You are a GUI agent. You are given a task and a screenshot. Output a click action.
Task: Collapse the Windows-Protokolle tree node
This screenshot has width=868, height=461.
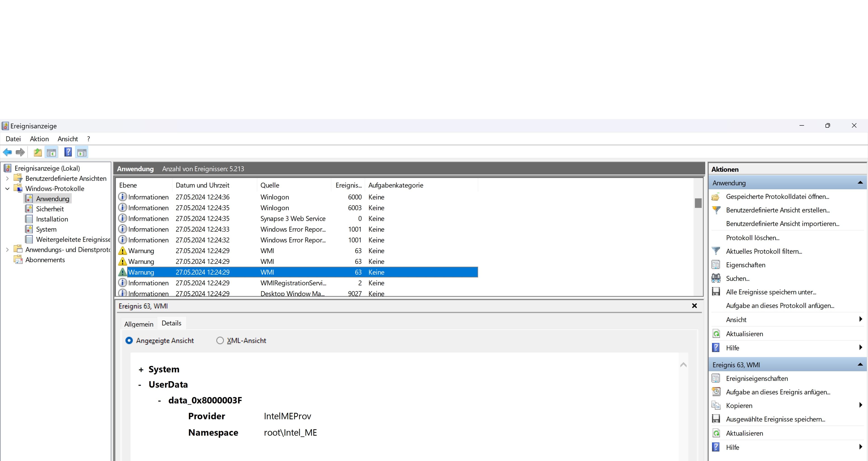[x=7, y=189]
